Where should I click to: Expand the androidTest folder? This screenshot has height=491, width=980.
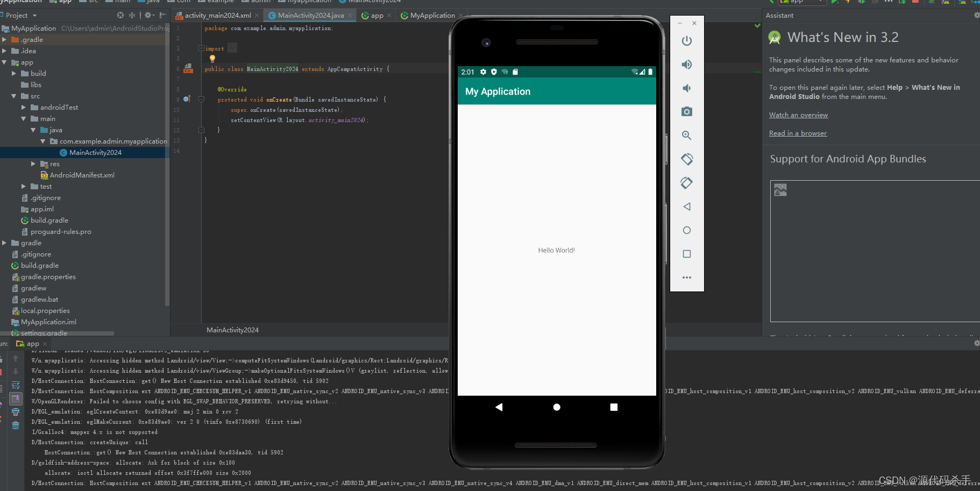tap(24, 108)
